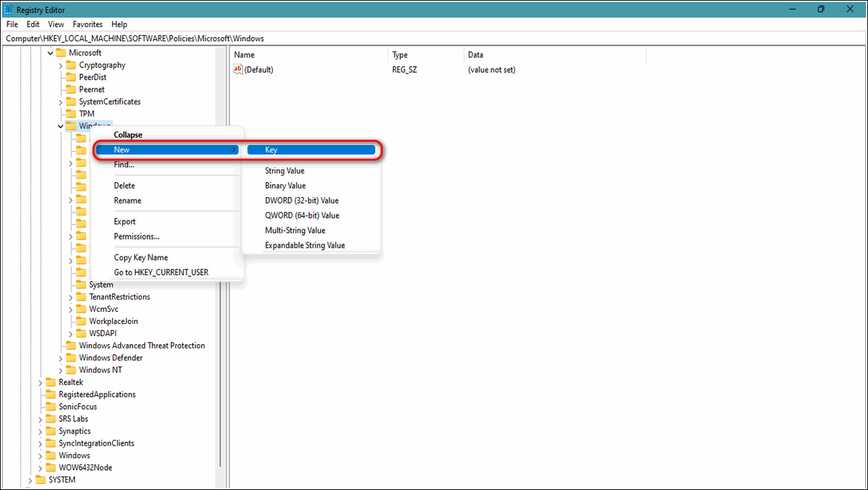Image resolution: width=868 pixels, height=490 pixels.
Task: Select the WorkplaceJoin tree key
Action: 113,321
